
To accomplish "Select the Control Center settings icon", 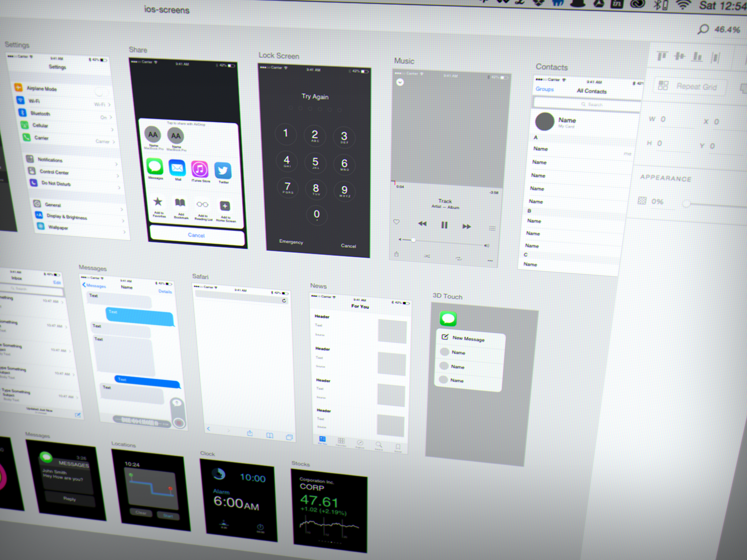I will (x=32, y=171).
